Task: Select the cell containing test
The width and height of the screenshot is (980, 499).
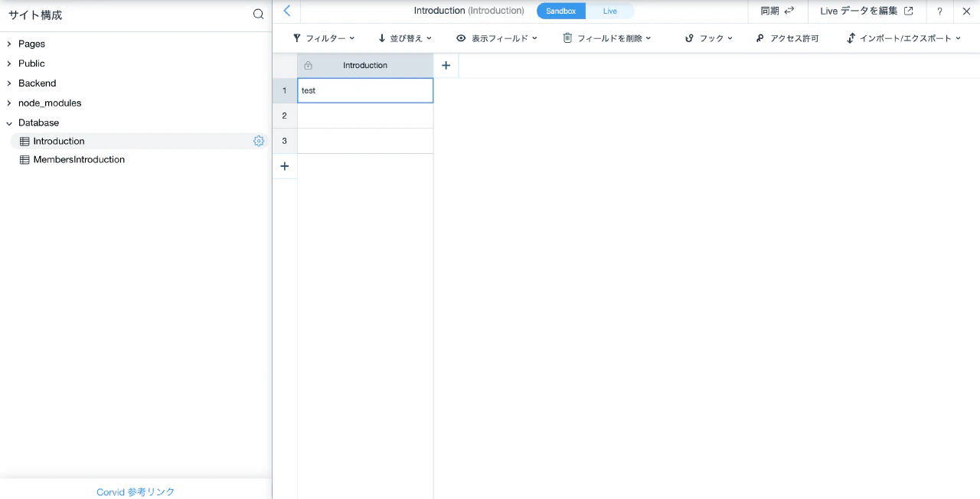Action: pyautogui.click(x=365, y=90)
